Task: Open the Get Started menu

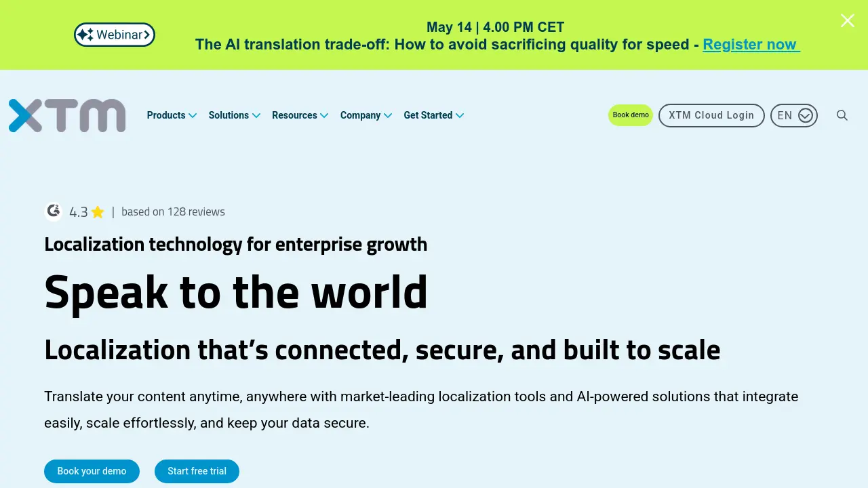Action: point(434,115)
